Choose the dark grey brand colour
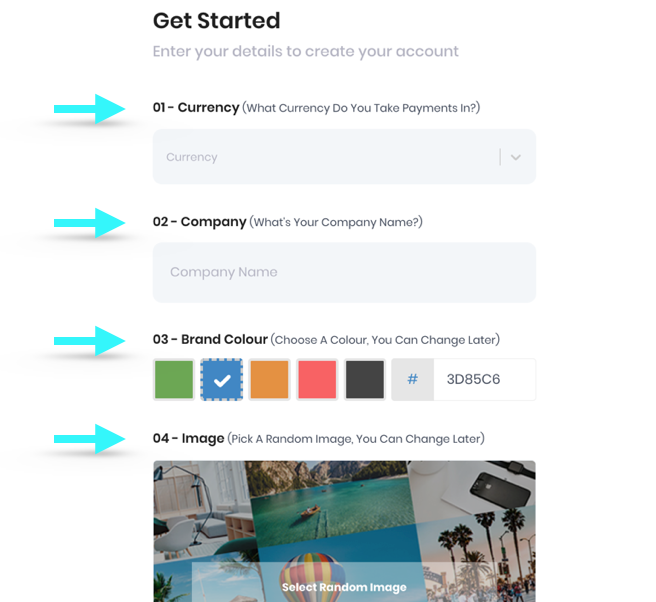Image resolution: width=656 pixels, height=602 pixels. tap(365, 379)
